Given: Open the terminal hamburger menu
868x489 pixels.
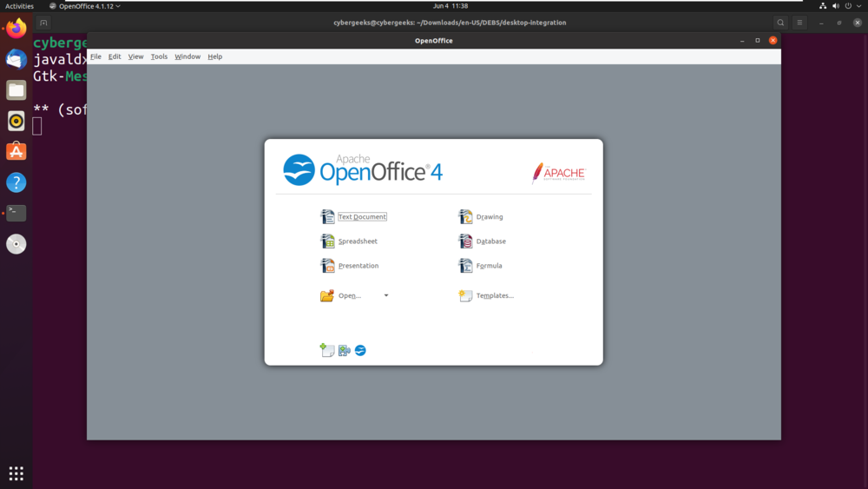Looking at the screenshot, I should [799, 23].
